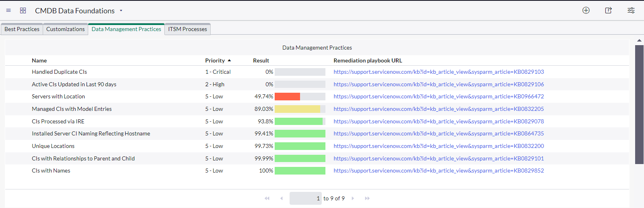This screenshot has height=208, width=644.
Task: Open the KB0829101 remediation link
Action: (439, 158)
